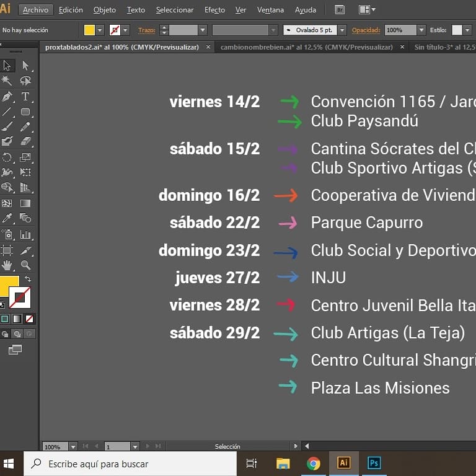Open the opacity dropdown arrow
This screenshot has height=476, width=476.
pos(421,30)
